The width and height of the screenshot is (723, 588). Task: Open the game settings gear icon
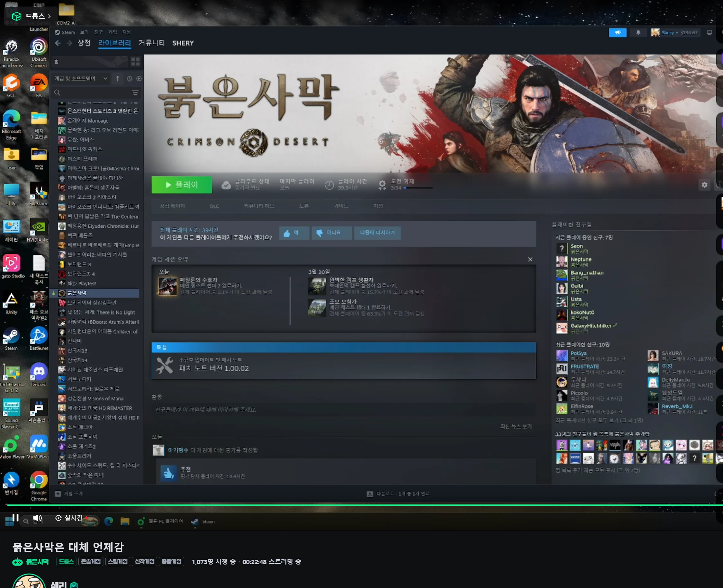(704, 185)
